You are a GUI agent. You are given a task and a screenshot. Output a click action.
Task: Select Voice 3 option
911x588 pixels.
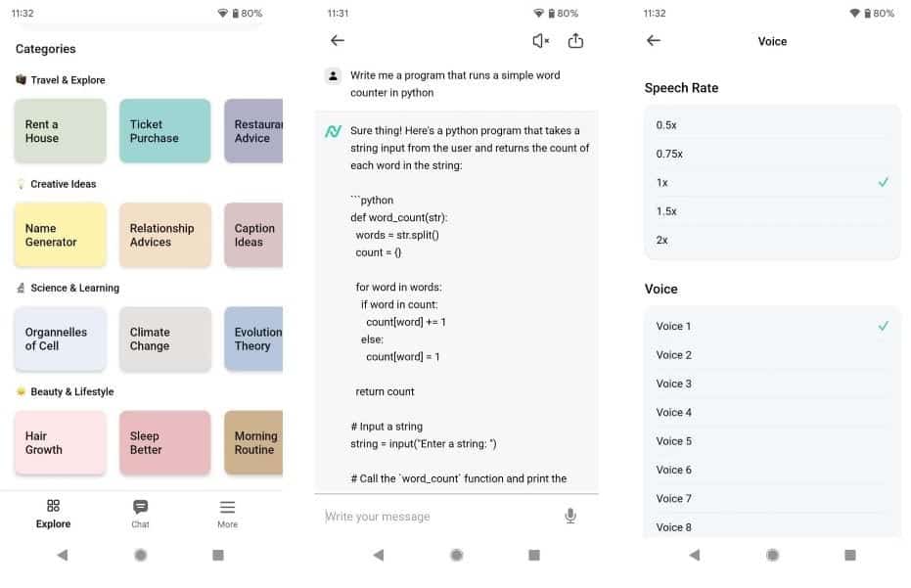point(771,384)
